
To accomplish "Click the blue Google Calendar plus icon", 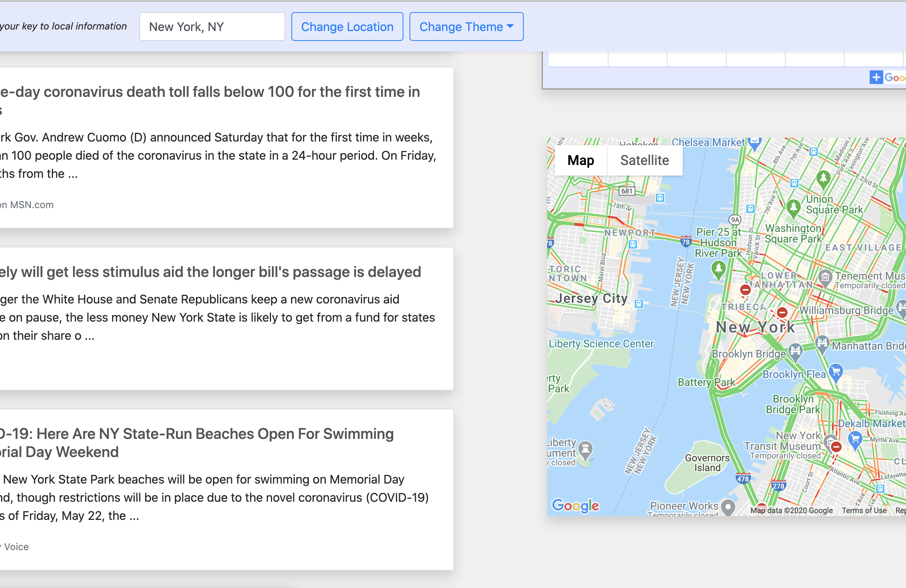I will pyautogui.click(x=876, y=77).
